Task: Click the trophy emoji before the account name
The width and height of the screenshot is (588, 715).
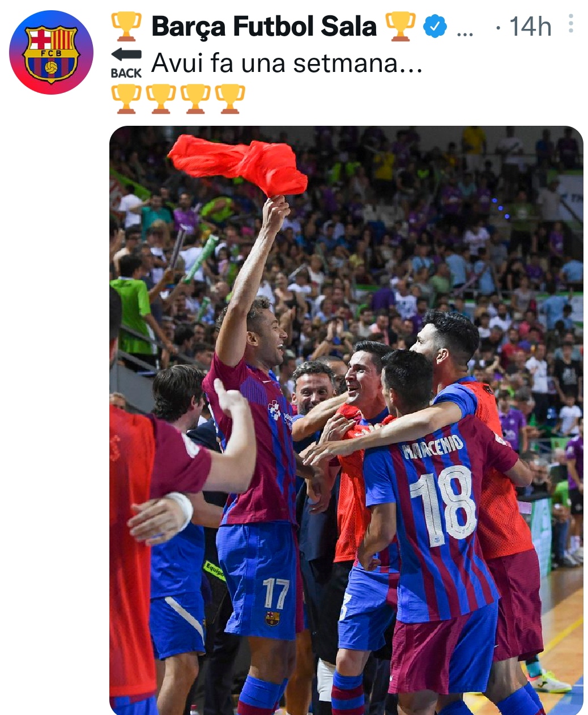Action: [x=126, y=27]
